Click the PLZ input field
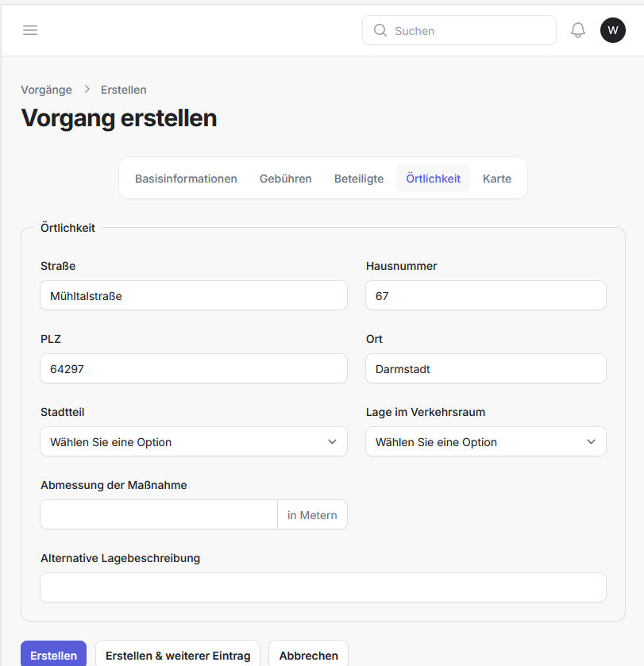Image resolution: width=644 pixels, height=666 pixels. [x=193, y=369]
